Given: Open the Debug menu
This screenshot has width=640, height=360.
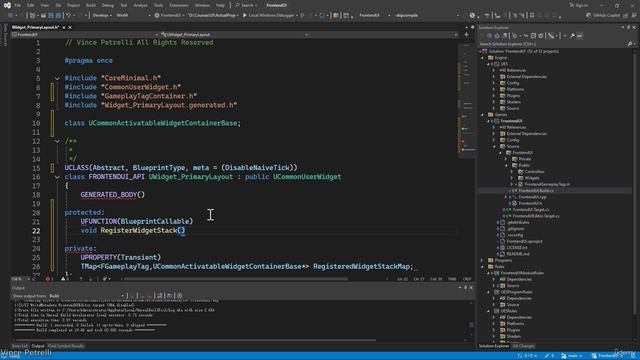Looking at the screenshot, I should tap(108, 5).
